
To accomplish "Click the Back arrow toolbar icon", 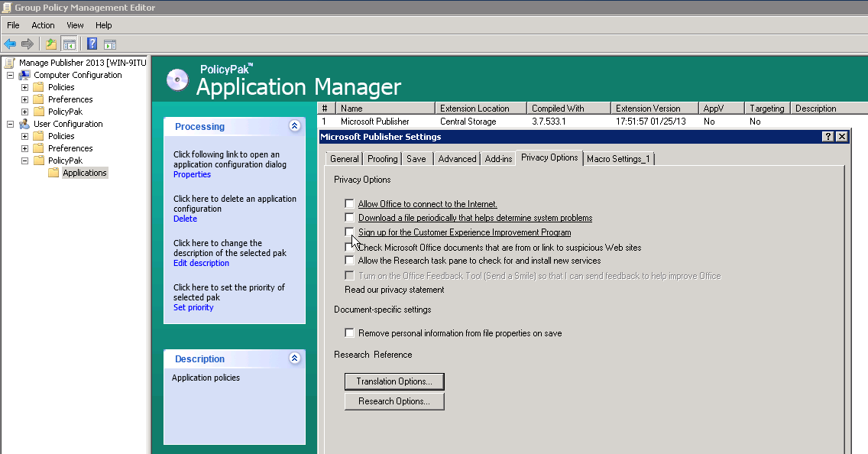I will (10, 44).
